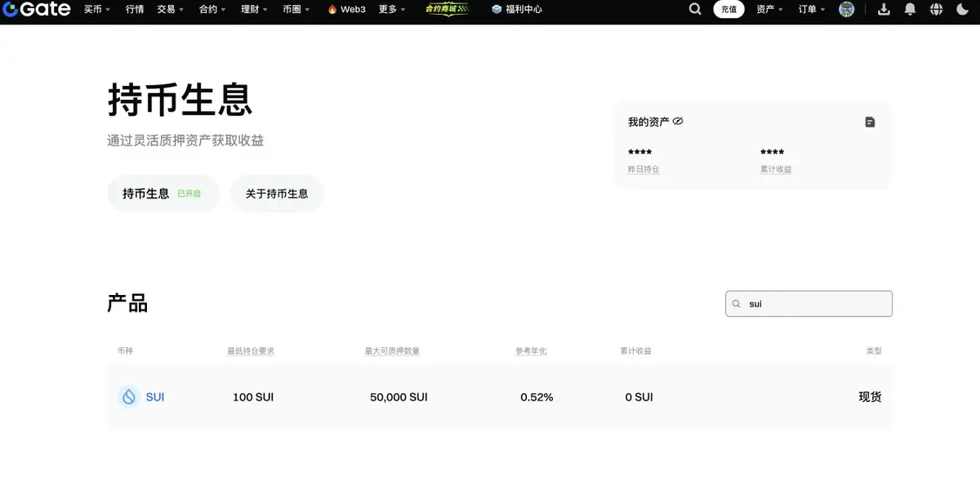Click 累计收益 column header in product table
Viewport: 980px width, 496px height.
(x=636, y=351)
